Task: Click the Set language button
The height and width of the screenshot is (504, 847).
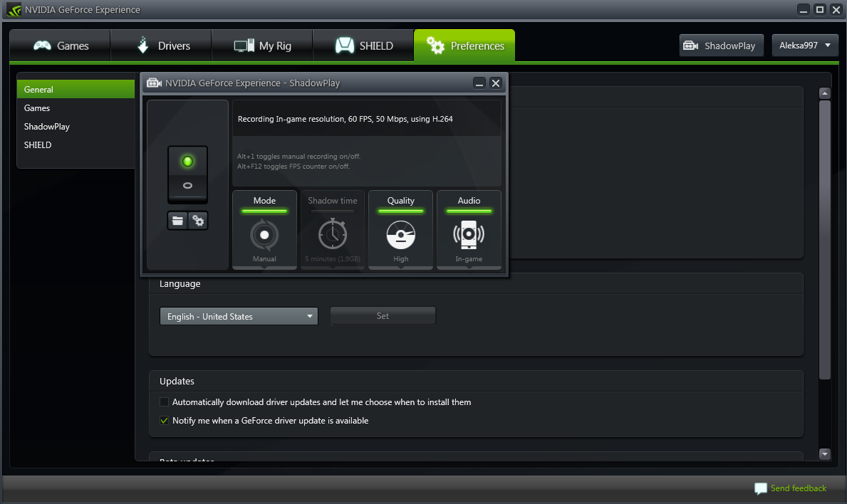Action: [x=383, y=315]
